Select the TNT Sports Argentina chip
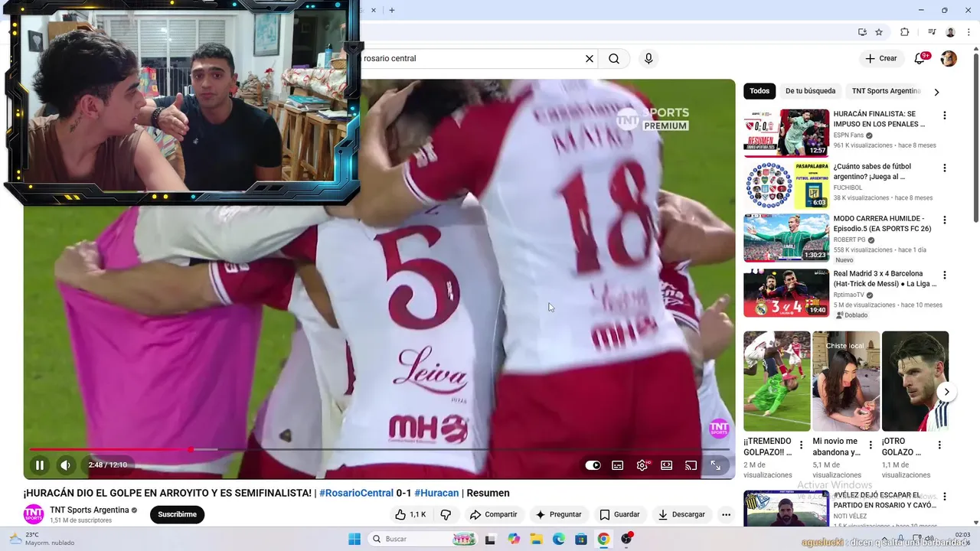Viewport: 980px width, 551px height. (x=886, y=91)
